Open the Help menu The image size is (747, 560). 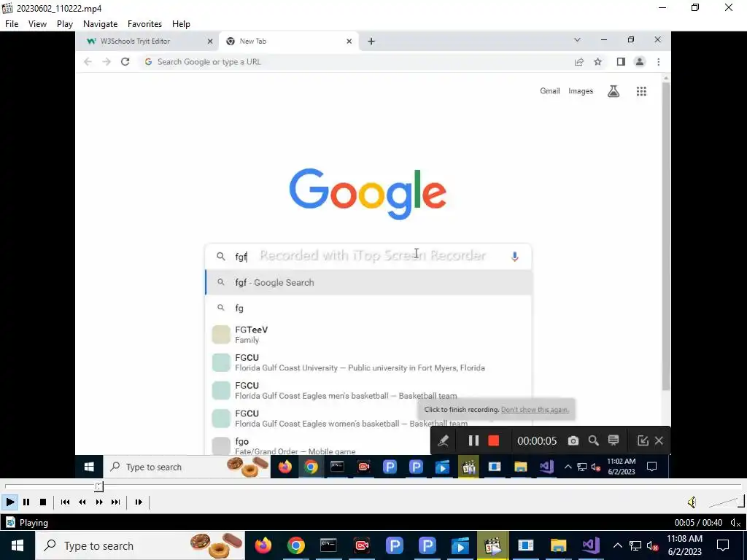click(181, 24)
